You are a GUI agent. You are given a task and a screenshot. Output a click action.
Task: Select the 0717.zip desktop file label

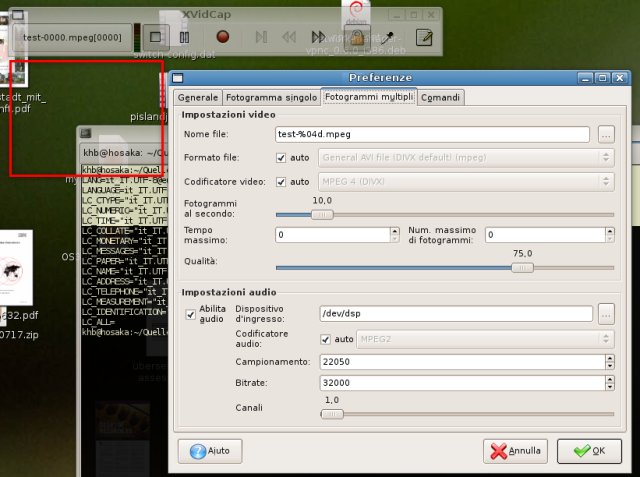pos(19,335)
